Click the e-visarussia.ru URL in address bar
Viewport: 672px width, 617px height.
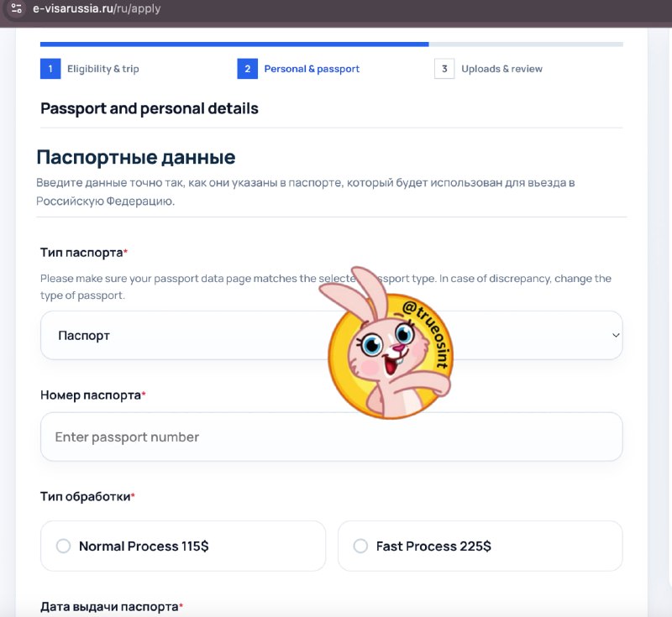point(97,8)
